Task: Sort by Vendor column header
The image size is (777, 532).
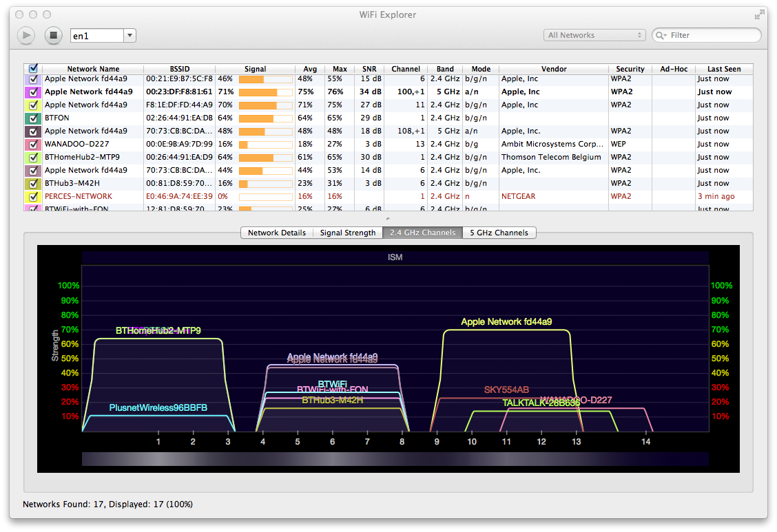Action: (x=554, y=69)
